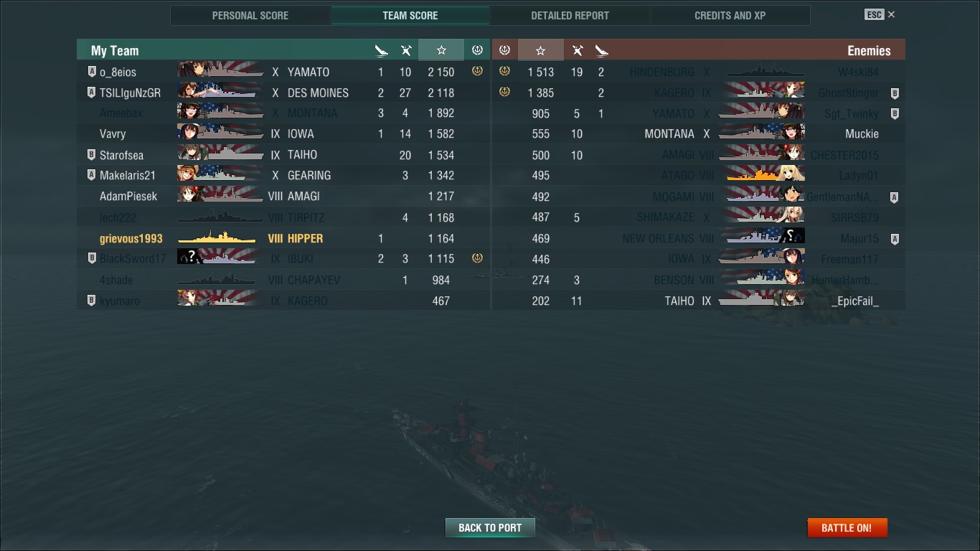This screenshot has height=551, width=980.
Task: Sort Enemies by star XP column
Action: coord(540,50)
